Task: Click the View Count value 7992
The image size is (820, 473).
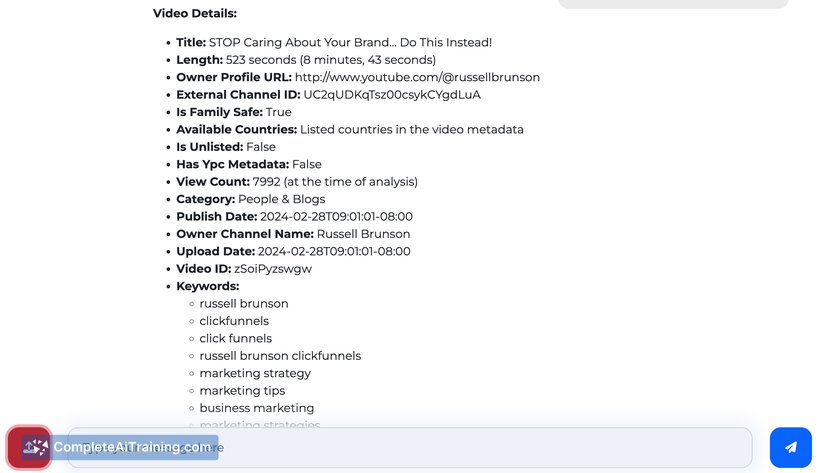Action: coord(266,182)
